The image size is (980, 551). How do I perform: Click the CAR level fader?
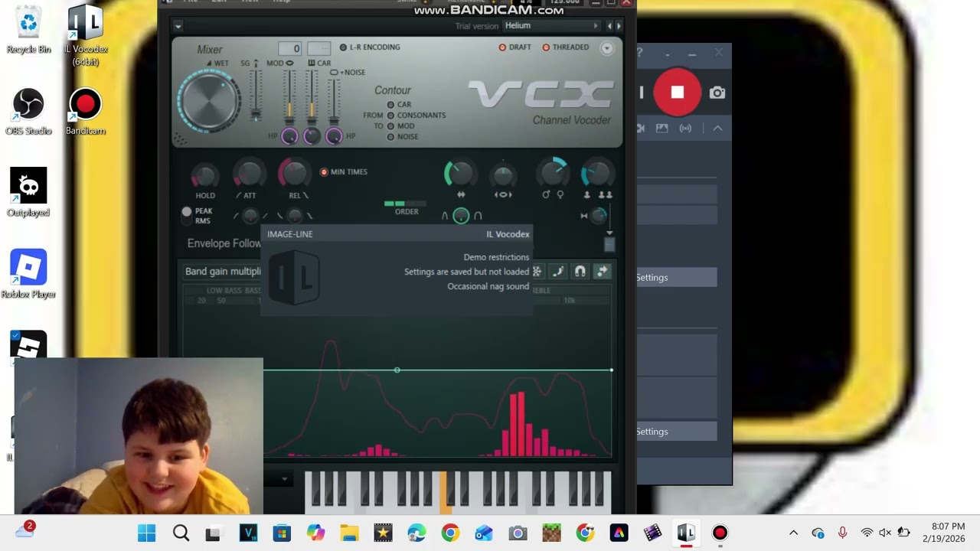coord(312,97)
